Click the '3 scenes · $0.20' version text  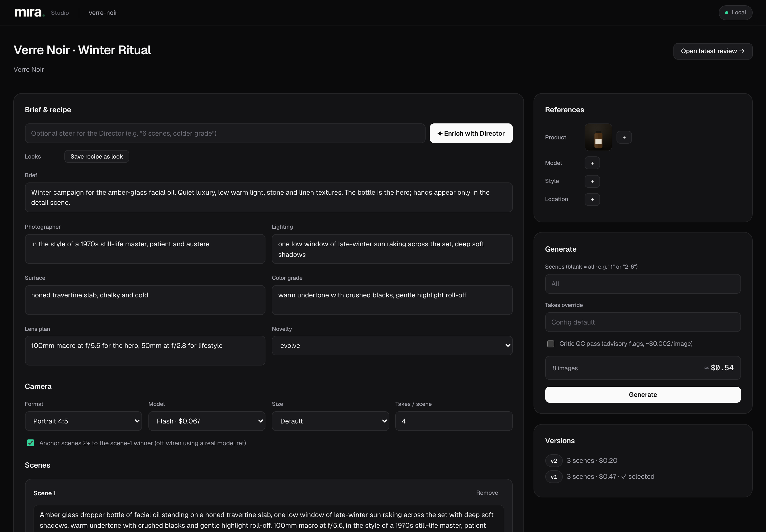click(x=592, y=461)
